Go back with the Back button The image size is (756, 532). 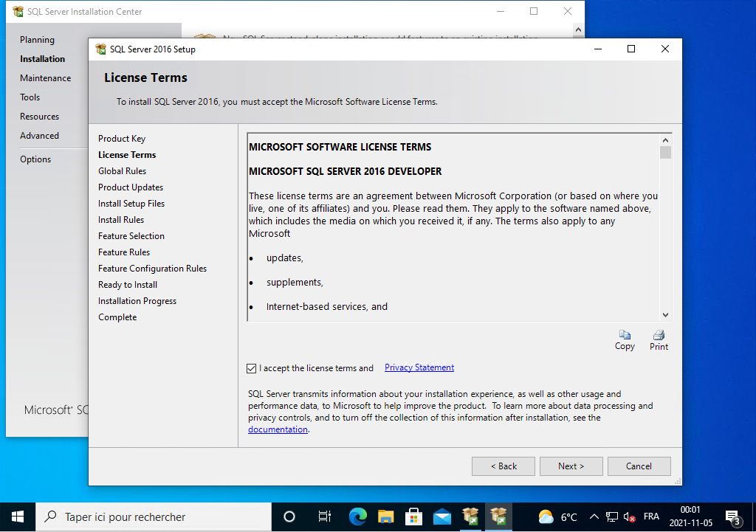point(504,466)
